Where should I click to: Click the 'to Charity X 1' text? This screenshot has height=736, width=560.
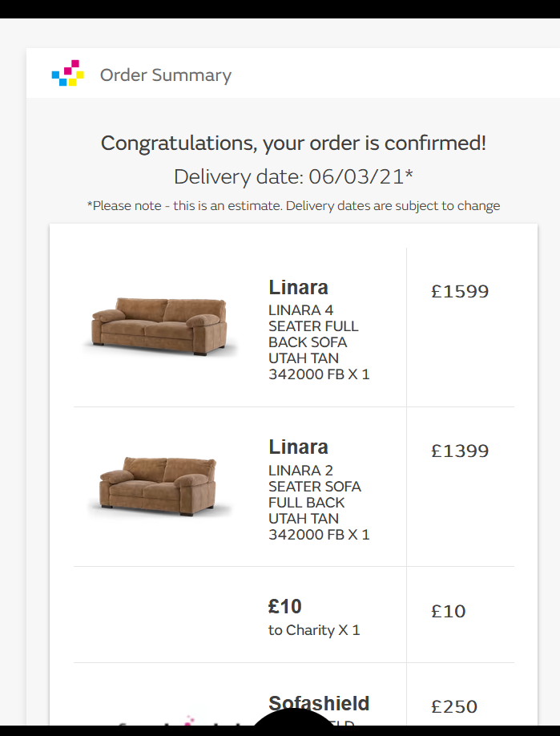[314, 630]
